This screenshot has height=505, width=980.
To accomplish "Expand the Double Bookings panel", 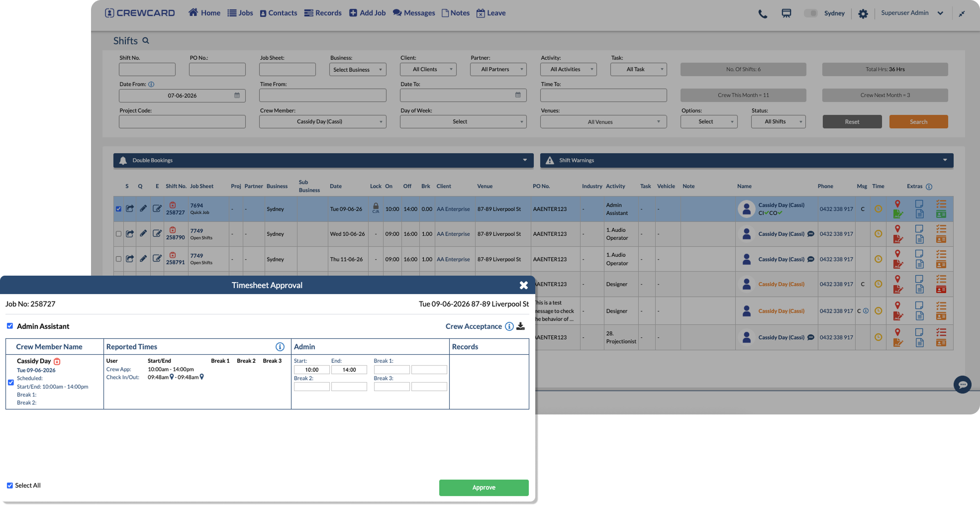I will coord(323,160).
